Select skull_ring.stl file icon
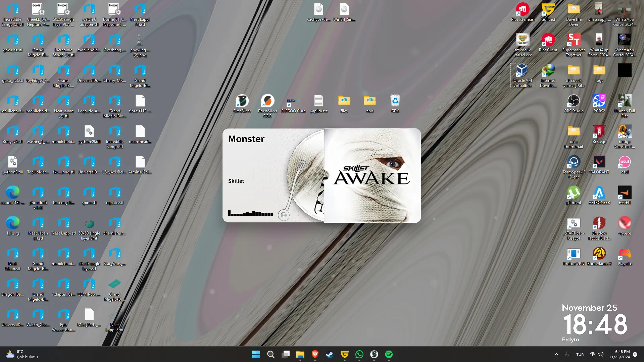 click(63, 165)
